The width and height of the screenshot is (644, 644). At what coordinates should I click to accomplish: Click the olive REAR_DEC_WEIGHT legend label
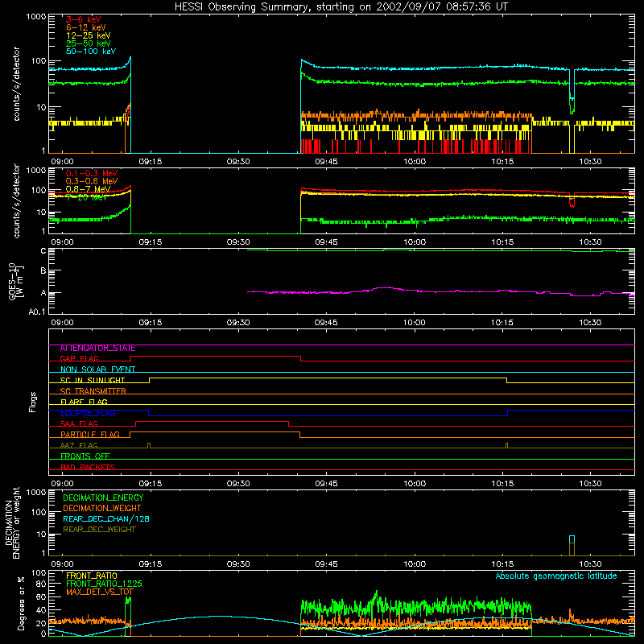(99, 530)
